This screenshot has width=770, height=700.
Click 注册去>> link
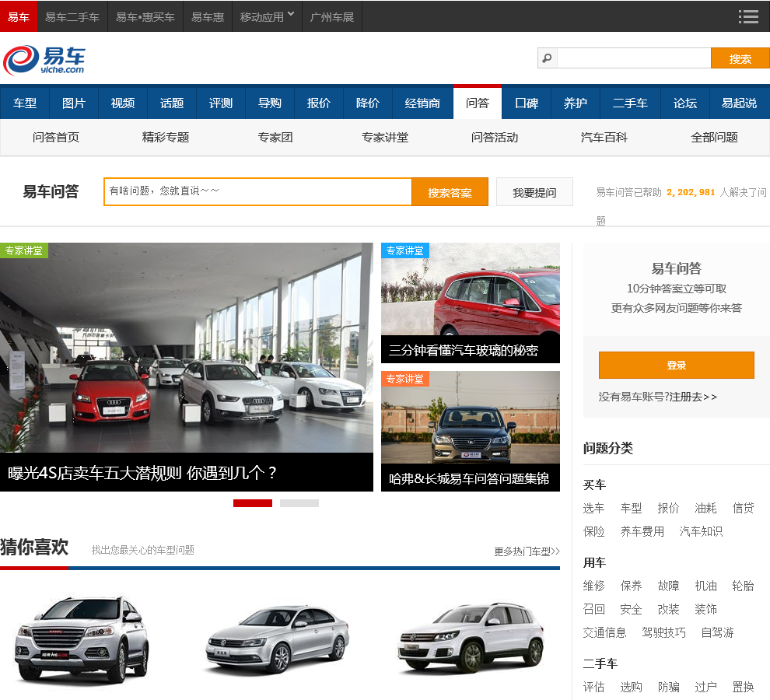pos(693,397)
